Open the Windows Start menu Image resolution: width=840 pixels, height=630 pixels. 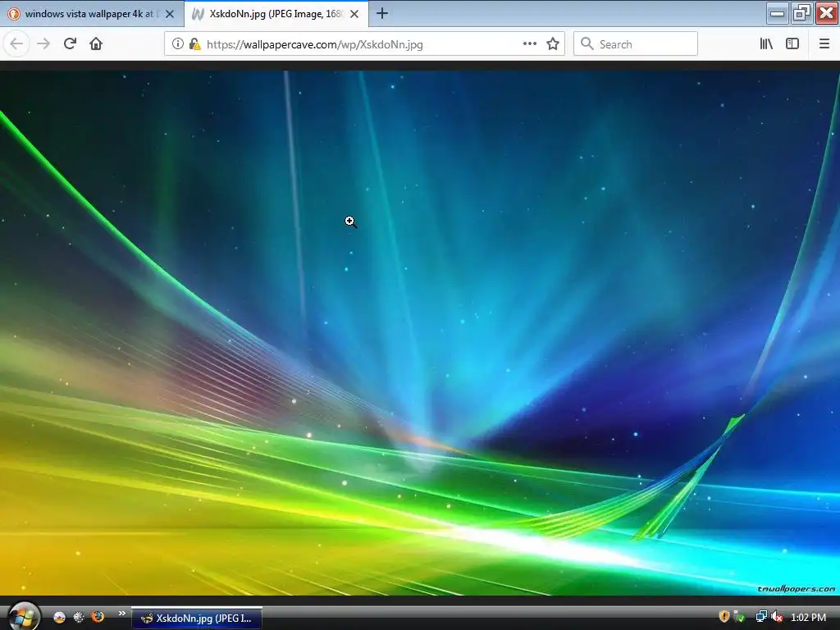pos(24,616)
